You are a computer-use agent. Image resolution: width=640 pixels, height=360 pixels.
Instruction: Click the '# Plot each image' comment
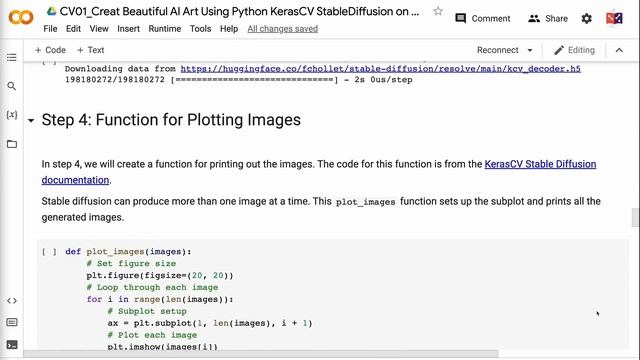tap(152, 335)
